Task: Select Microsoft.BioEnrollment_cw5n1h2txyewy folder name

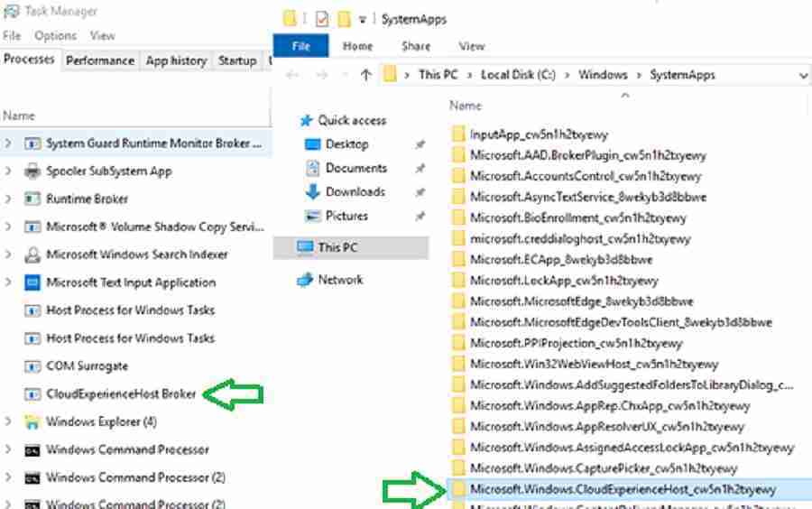Action: click(x=578, y=218)
